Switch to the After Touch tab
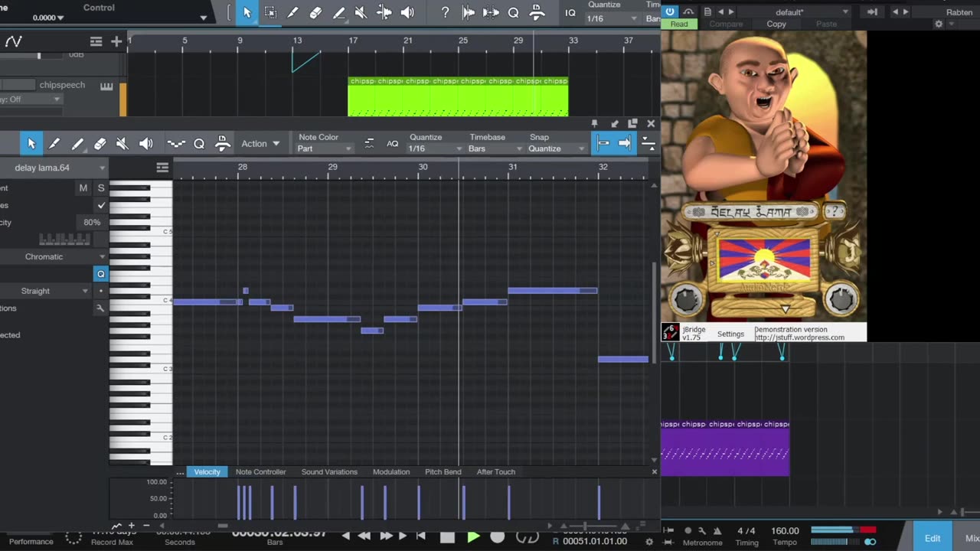 point(496,471)
